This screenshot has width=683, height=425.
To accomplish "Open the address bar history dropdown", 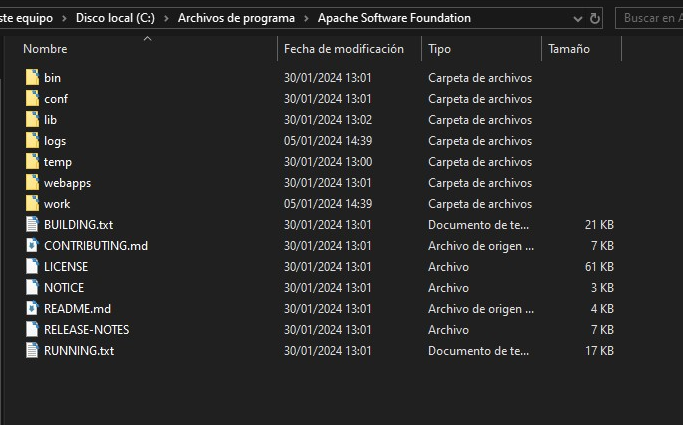I will tap(578, 18).
